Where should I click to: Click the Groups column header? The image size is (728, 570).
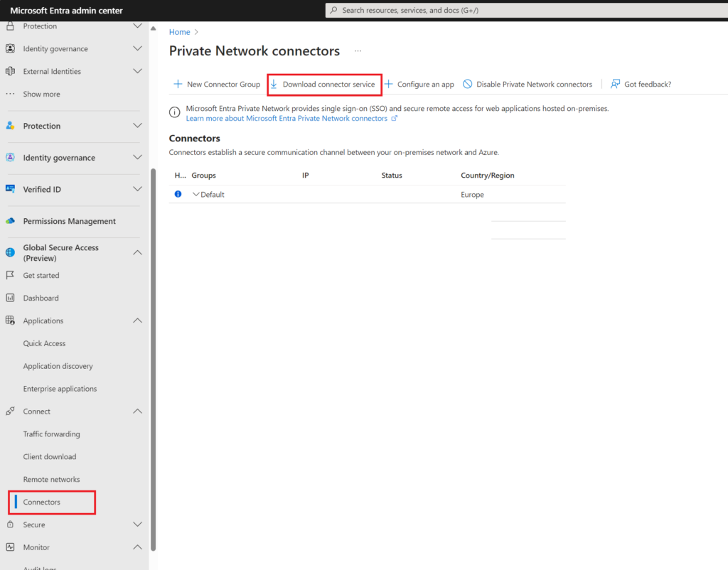(x=204, y=176)
